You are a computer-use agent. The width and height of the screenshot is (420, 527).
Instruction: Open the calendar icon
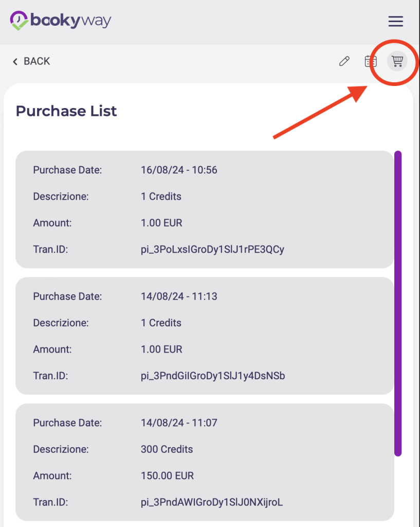click(371, 61)
